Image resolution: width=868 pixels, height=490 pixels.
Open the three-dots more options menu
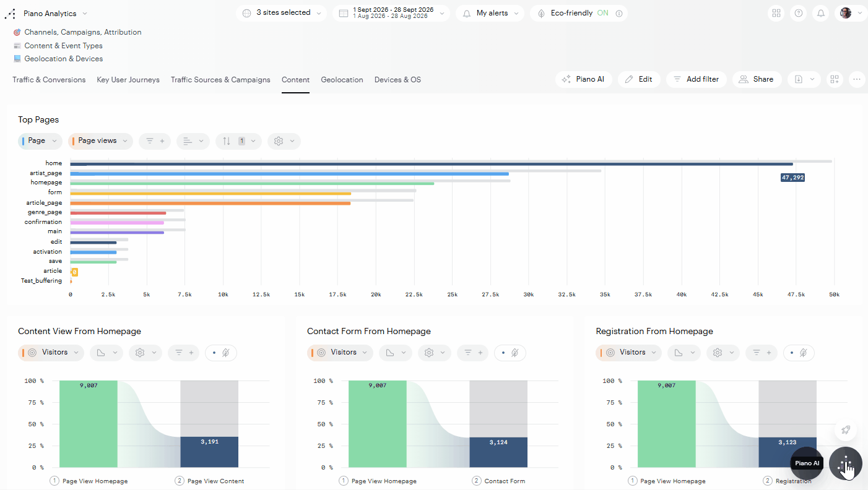(857, 79)
